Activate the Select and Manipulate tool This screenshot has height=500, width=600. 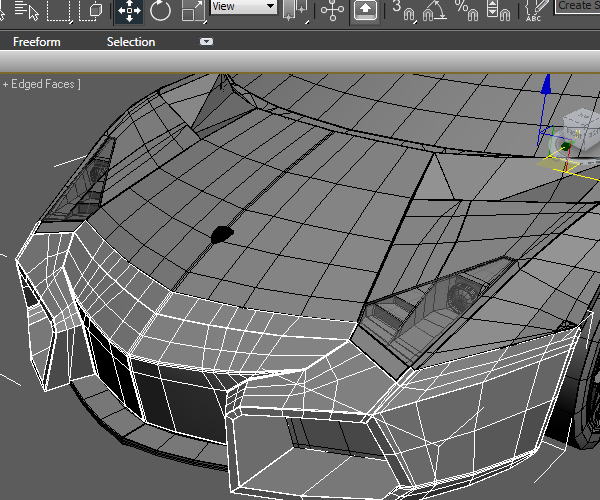pyautogui.click(x=332, y=11)
